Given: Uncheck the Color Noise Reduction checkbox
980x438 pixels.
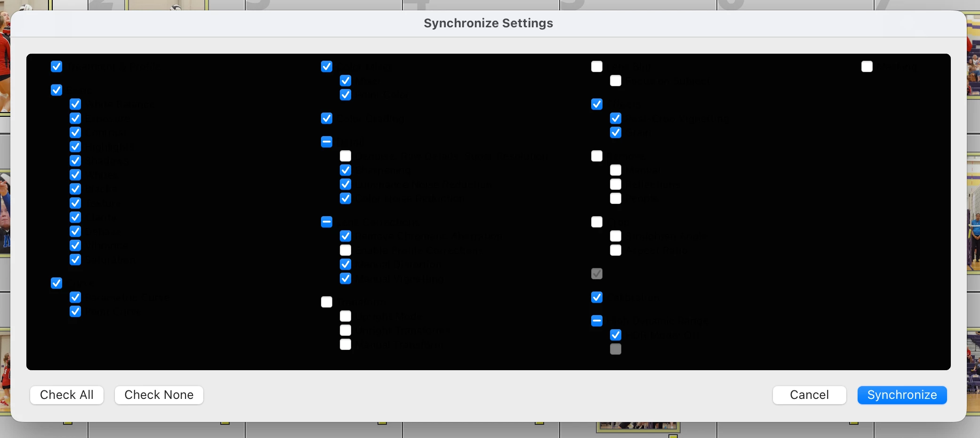Looking at the screenshot, I should coord(345,198).
